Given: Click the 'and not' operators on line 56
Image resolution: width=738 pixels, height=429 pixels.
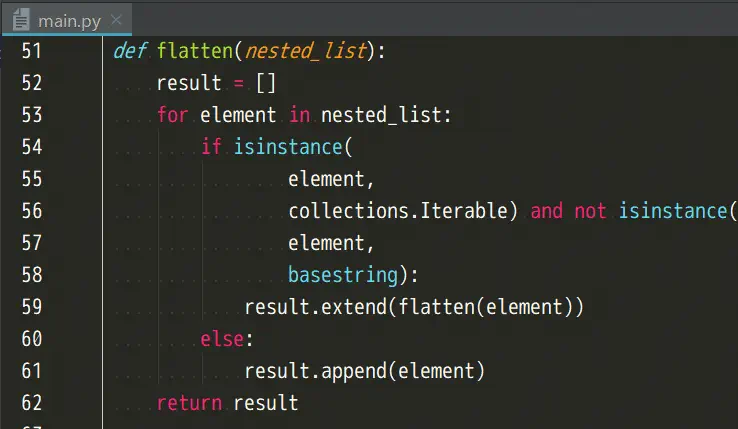Looking at the screenshot, I should (569, 211).
